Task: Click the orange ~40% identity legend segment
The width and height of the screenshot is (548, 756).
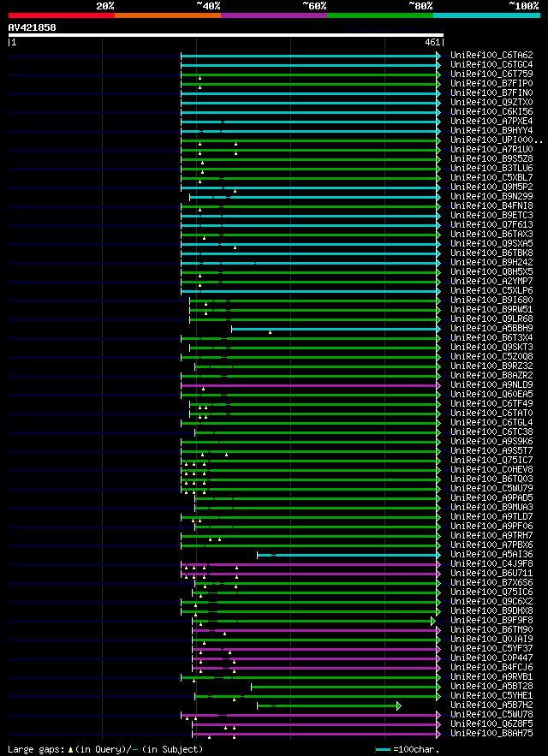Action: pyautogui.click(x=168, y=15)
